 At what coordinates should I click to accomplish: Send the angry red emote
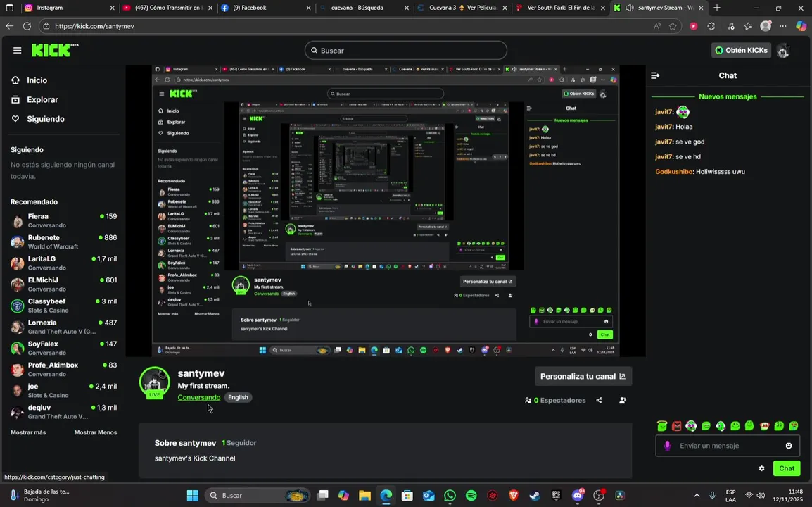[x=676, y=426]
